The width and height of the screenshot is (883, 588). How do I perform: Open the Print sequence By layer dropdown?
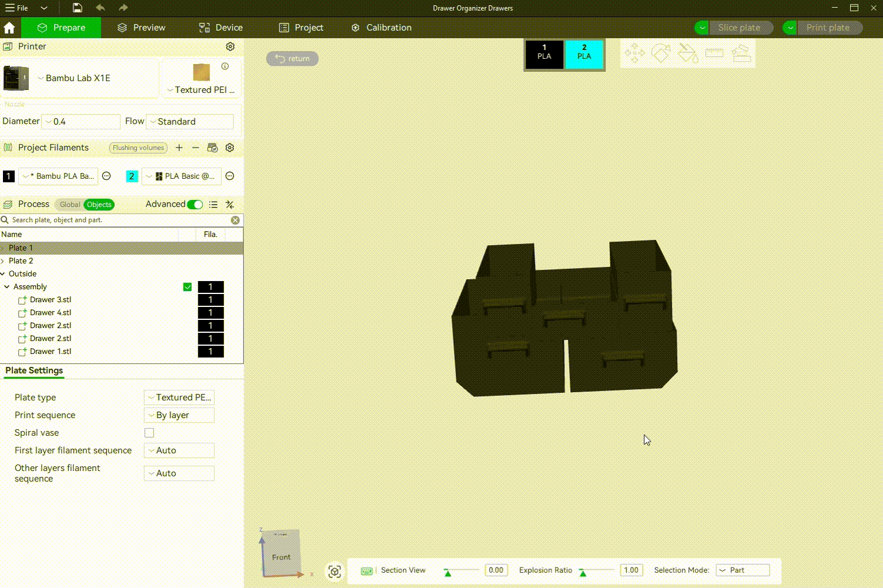179,415
